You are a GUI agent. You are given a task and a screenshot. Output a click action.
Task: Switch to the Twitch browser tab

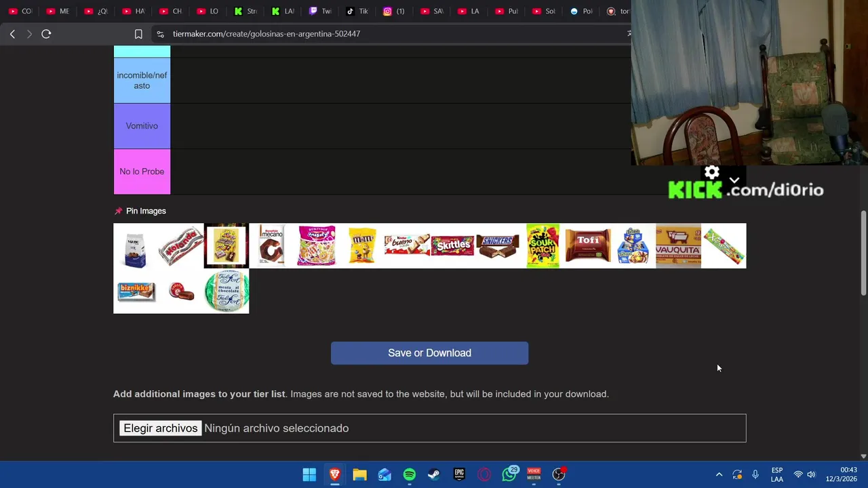click(x=320, y=11)
